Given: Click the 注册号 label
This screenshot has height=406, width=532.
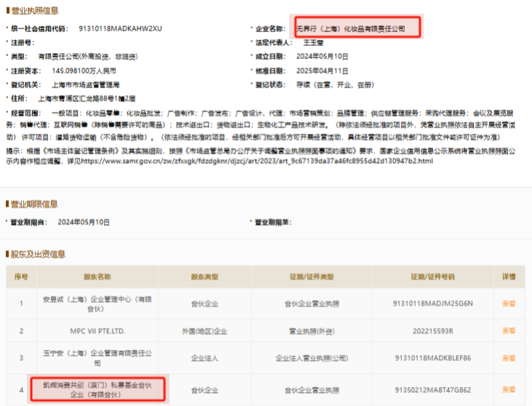Looking at the screenshot, I should click(x=23, y=43).
